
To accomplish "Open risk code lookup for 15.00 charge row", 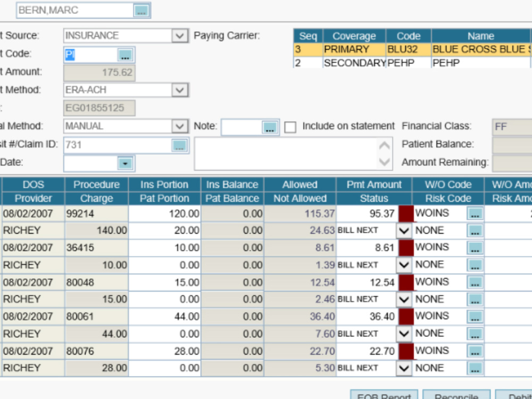I will click(475, 299).
